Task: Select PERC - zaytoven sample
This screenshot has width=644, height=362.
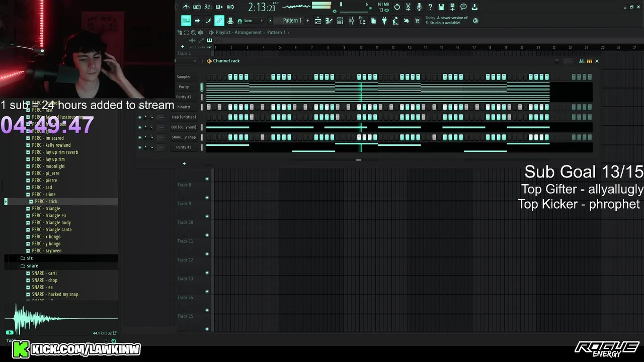Action: (x=46, y=250)
